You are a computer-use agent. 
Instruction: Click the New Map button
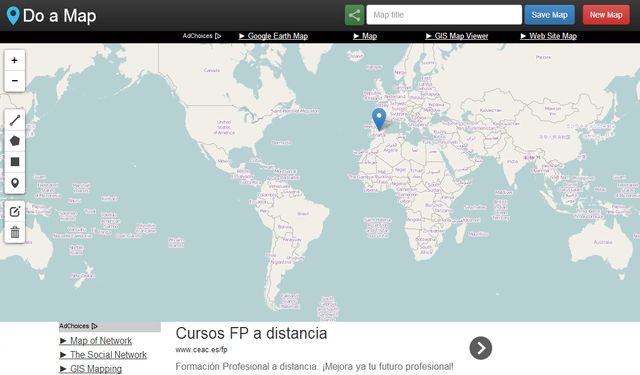[606, 15]
